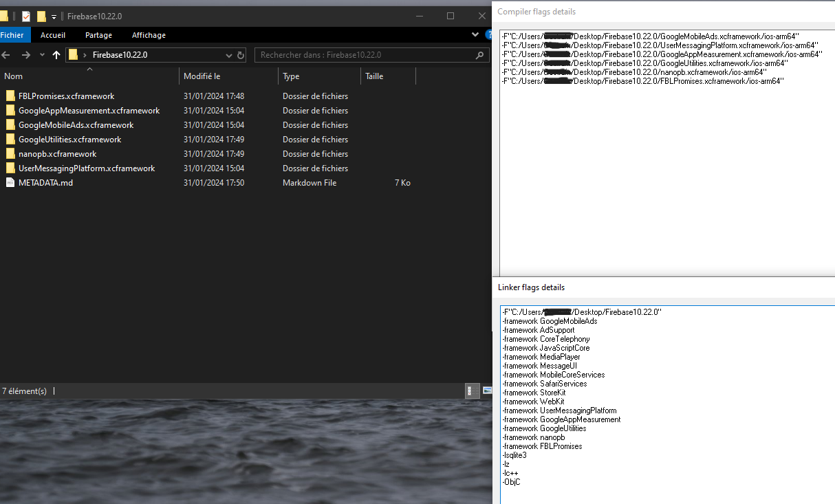Click the linker -F Firebase10.22.0 path line
Screen dimensions: 835x504
pyautogui.click(x=582, y=312)
